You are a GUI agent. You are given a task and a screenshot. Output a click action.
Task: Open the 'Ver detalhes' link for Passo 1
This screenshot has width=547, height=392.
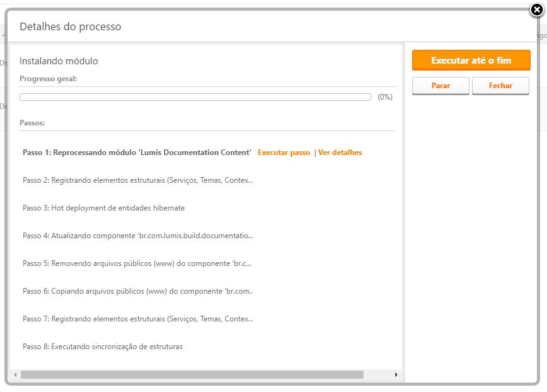340,153
